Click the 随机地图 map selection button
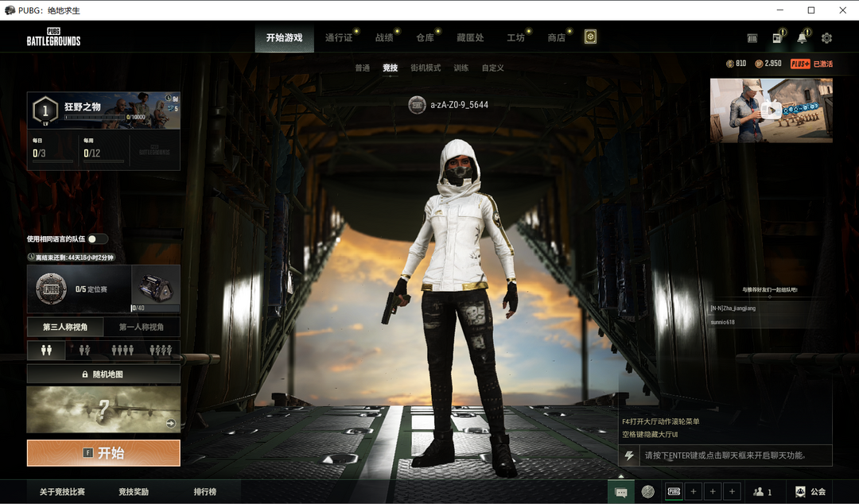This screenshot has width=859, height=504. [x=103, y=374]
